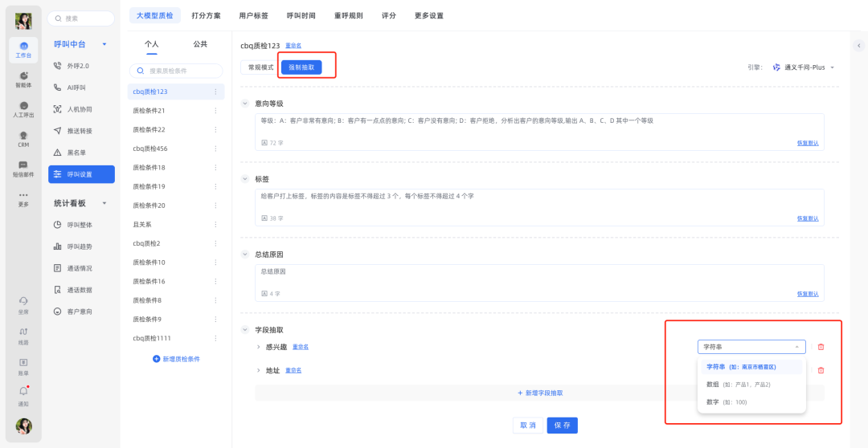Viewport: 868px width, 448px height.
Task: Switch to the 公共 tab
Action: click(x=200, y=44)
